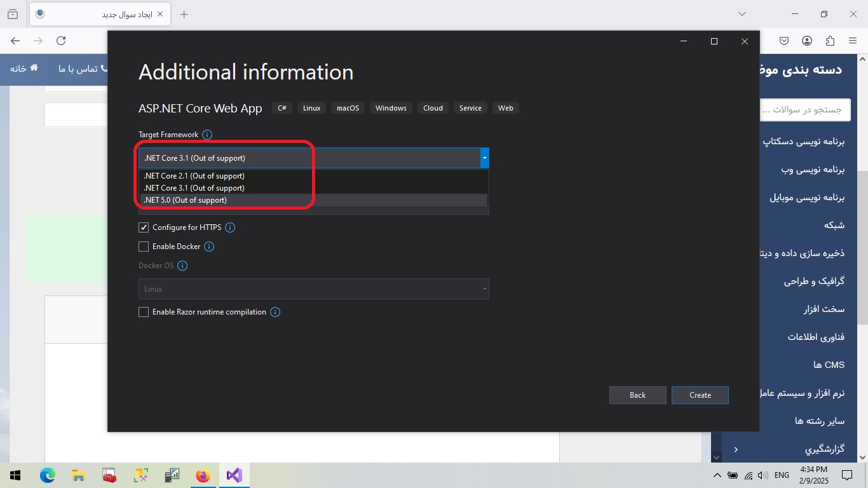Open Firefox recent browsing icon
Screen dimensions: 868x488
coord(13,14)
